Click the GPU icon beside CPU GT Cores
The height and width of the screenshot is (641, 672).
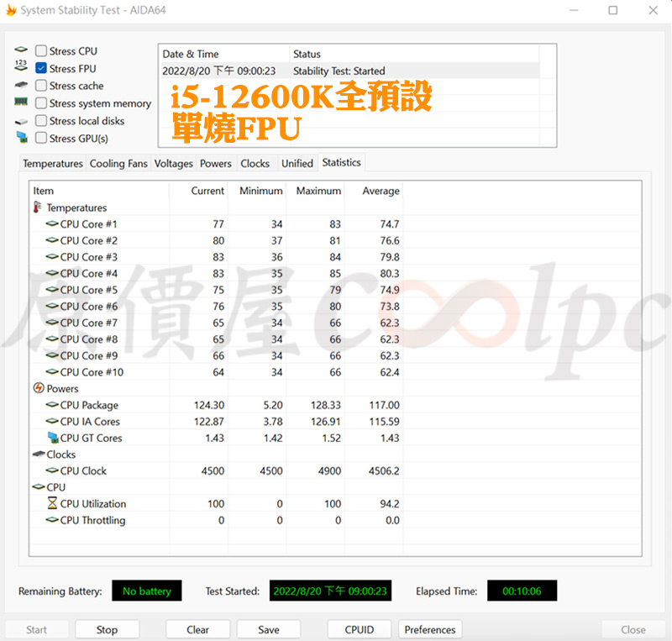click(53, 438)
